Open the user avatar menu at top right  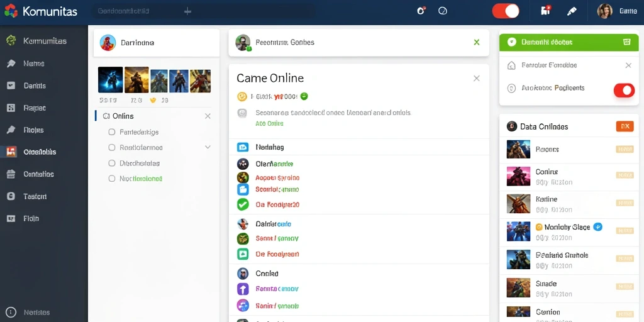(604, 11)
